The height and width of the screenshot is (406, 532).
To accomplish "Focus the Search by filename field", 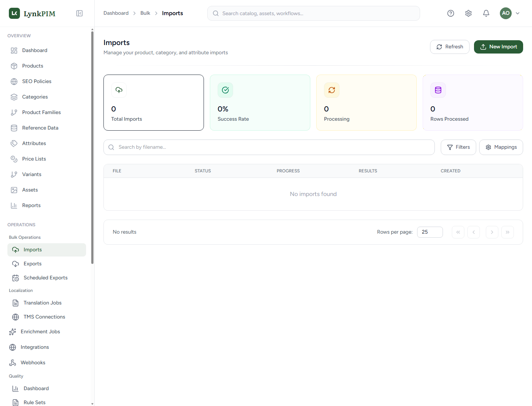I will coord(269,147).
